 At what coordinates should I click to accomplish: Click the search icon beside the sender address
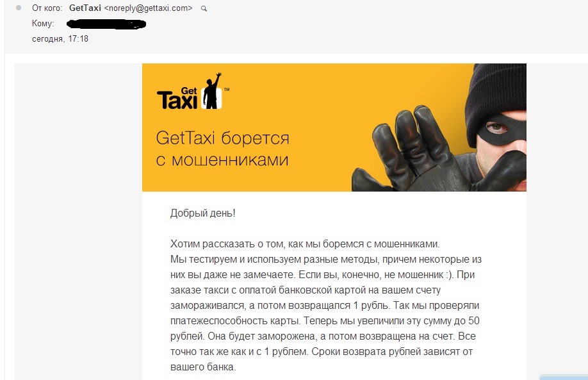[204, 8]
